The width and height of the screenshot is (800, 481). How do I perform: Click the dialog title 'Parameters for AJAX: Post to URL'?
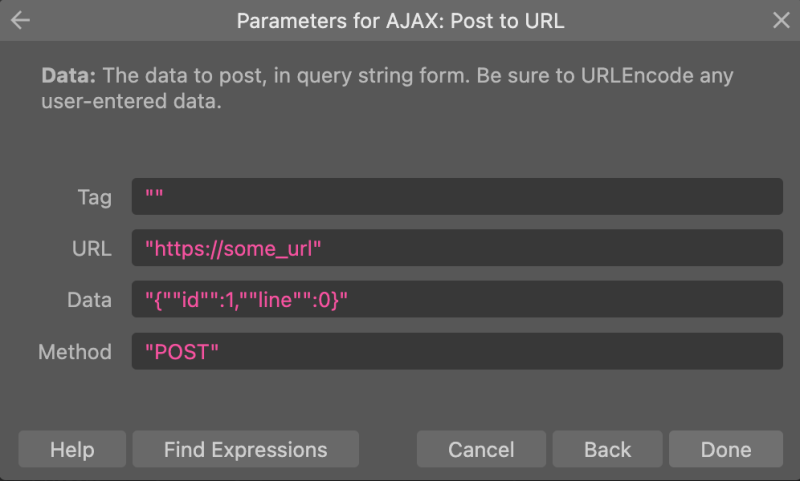[401, 21]
